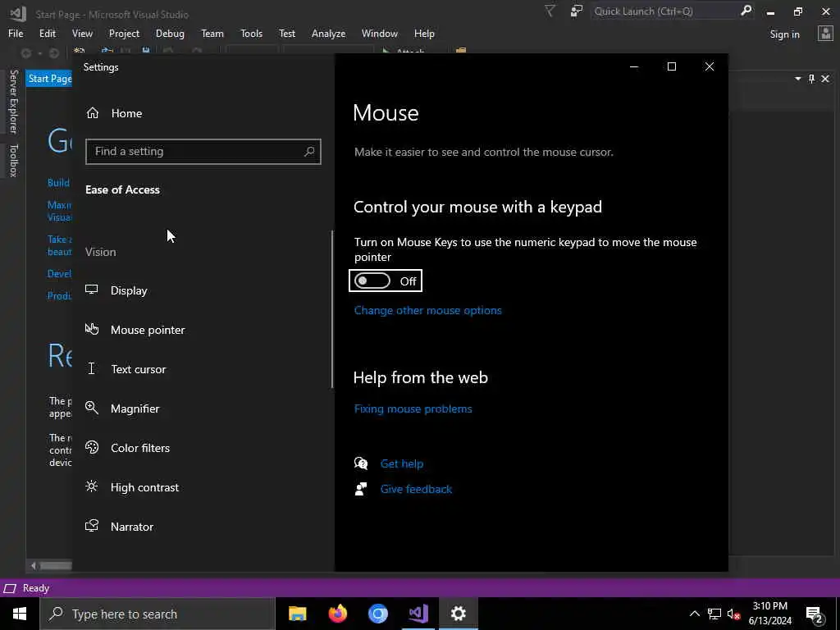The height and width of the screenshot is (630, 840).
Task: Open the Toolbox side tab
Action: point(13,160)
